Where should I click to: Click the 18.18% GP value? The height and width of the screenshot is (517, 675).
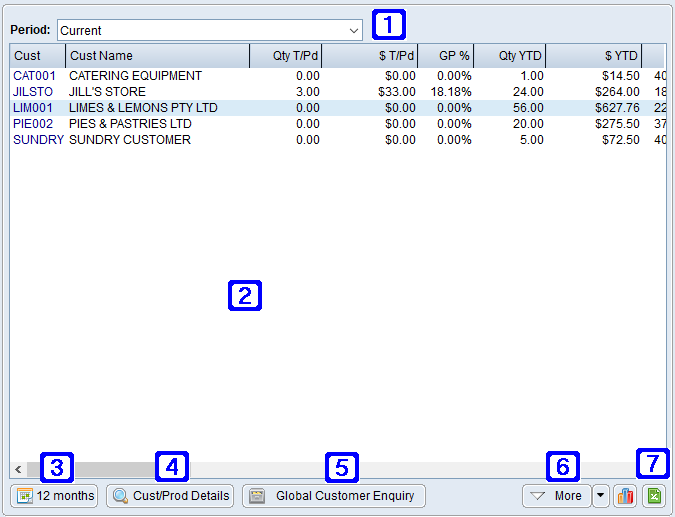pos(451,92)
